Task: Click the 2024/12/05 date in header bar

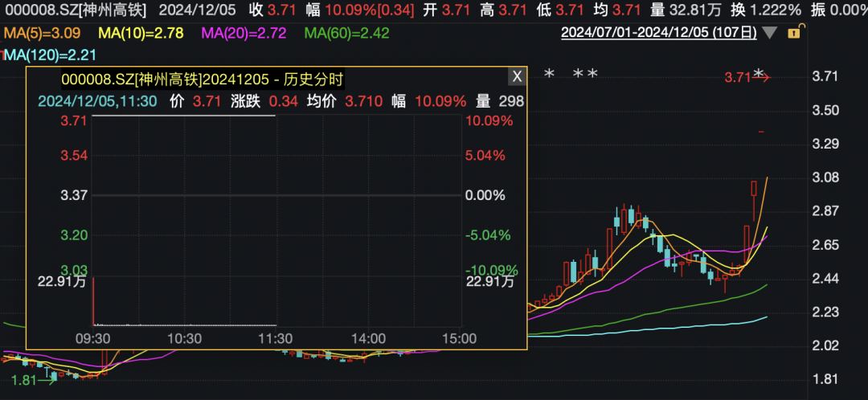Action: pyautogui.click(x=197, y=10)
